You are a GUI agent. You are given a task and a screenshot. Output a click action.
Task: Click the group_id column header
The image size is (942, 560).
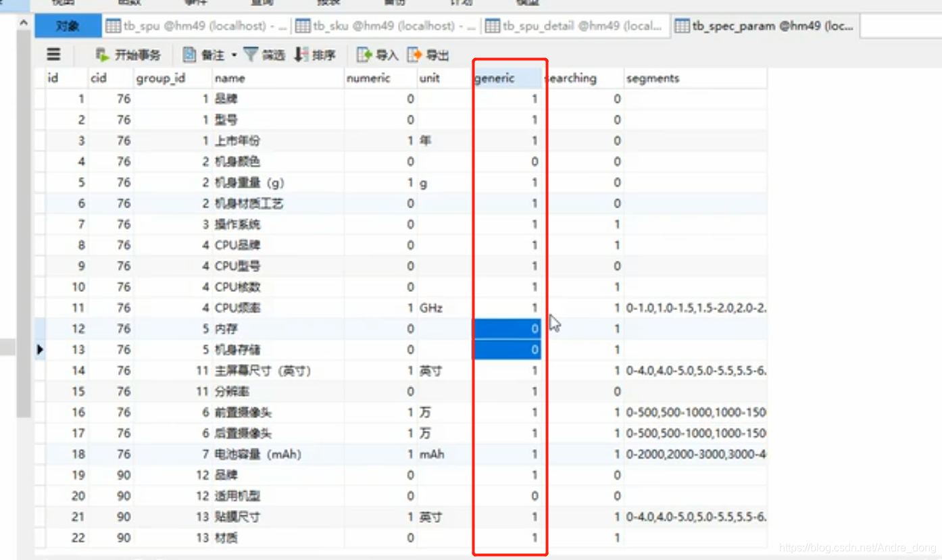click(172, 78)
